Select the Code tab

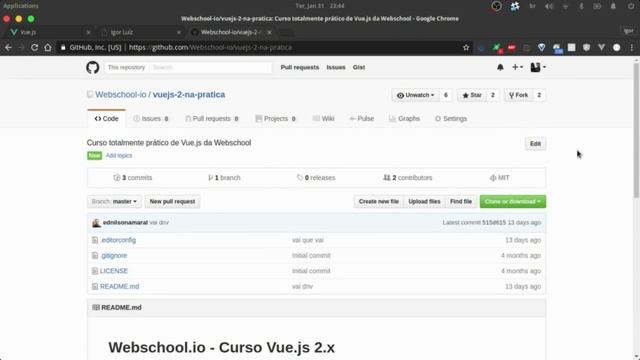(107, 119)
